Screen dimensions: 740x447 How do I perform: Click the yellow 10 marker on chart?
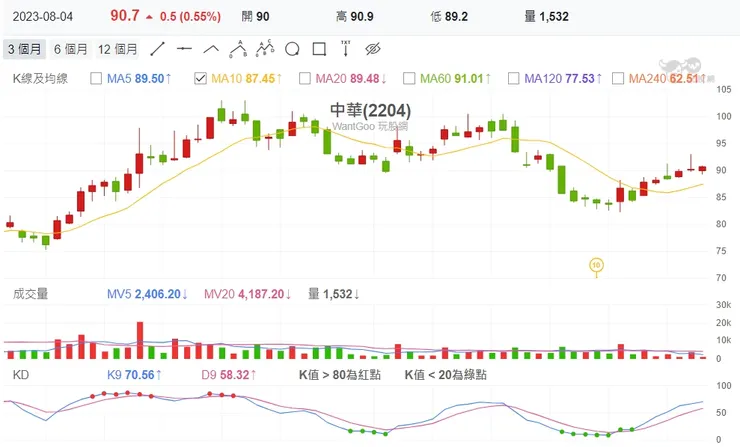(596, 265)
